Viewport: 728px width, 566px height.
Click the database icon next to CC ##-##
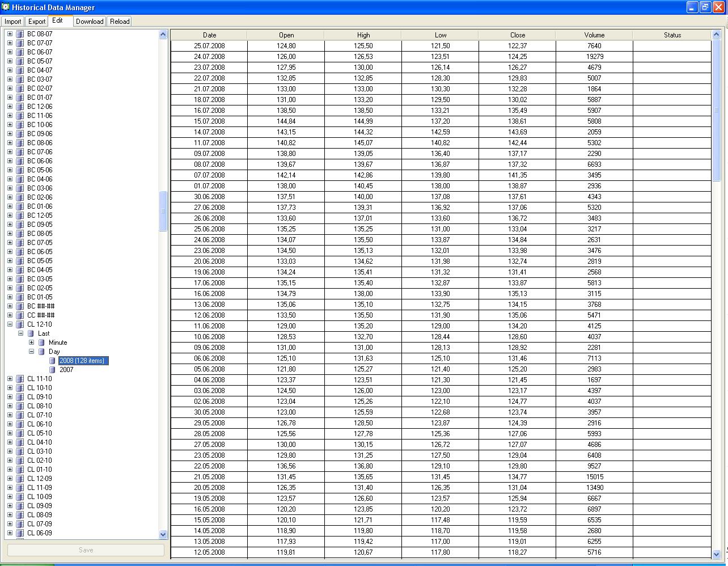[x=20, y=315]
